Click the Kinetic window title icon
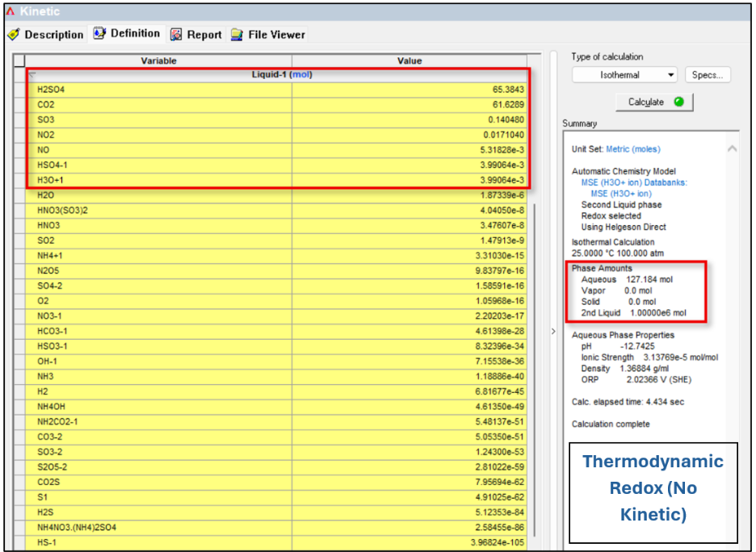 click(x=10, y=11)
